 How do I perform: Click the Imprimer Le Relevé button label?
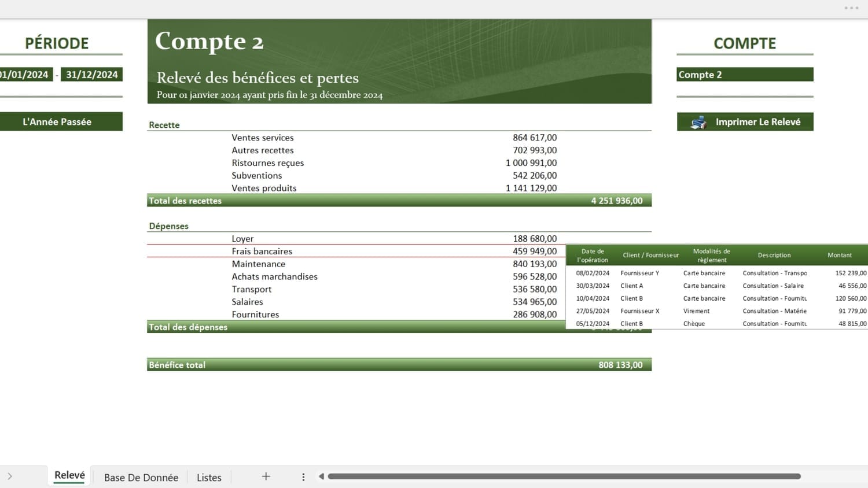pyautogui.click(x=758, y=122)
